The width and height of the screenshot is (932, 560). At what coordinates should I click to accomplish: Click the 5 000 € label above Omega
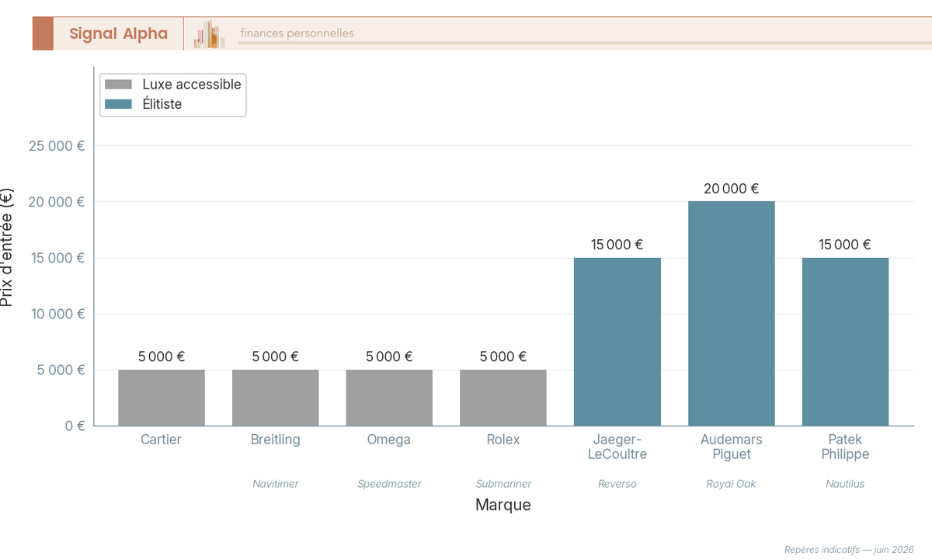[389, 357]
